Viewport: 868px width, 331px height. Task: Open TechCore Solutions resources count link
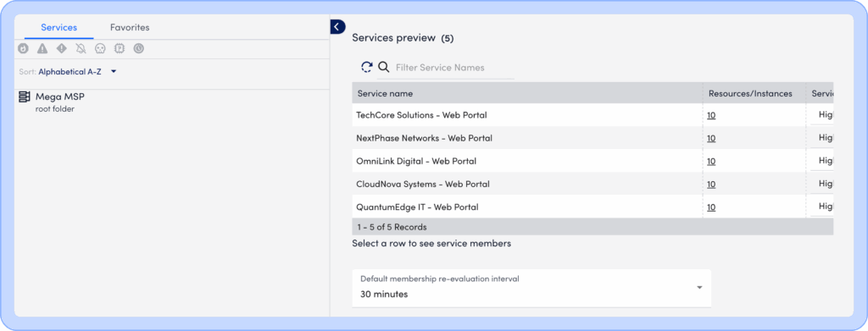pyautogui.click(x=711, y=115)
